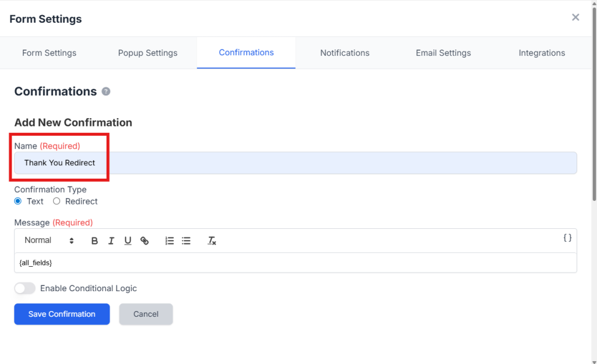Click the Confirmations help question icon
This screenshot has width=597, height=364.
[106, 91]
